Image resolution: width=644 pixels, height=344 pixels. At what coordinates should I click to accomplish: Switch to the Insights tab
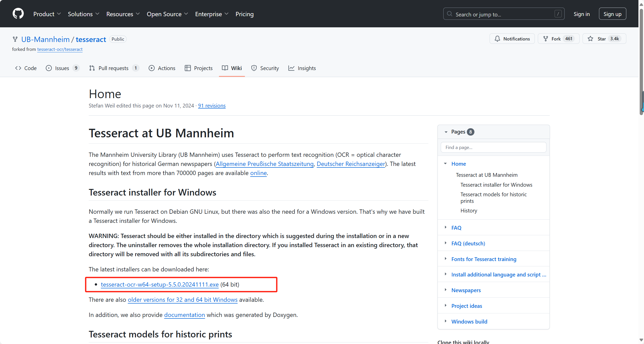pyautogui.click(x=302, y=68)
